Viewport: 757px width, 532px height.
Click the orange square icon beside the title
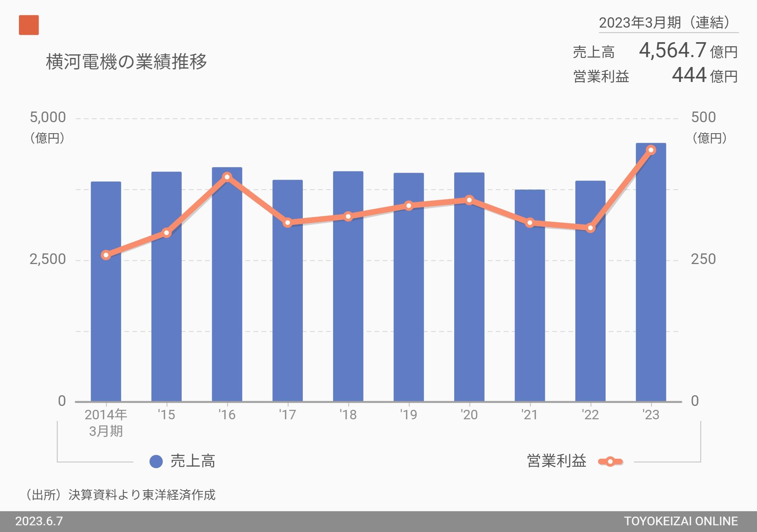pos(29,25)
